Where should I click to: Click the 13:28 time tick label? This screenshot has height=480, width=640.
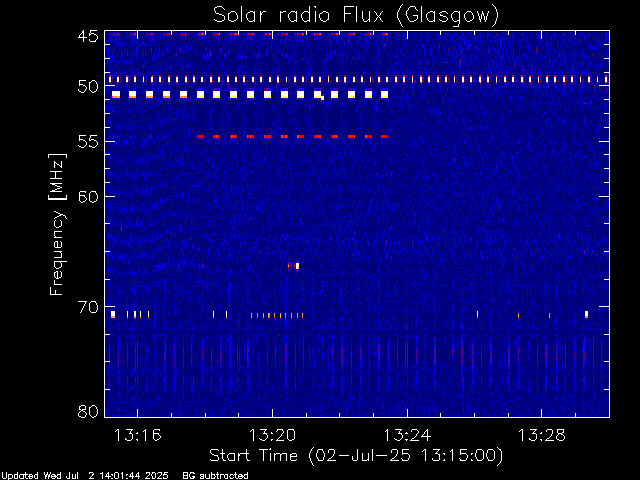pos(542,435)
